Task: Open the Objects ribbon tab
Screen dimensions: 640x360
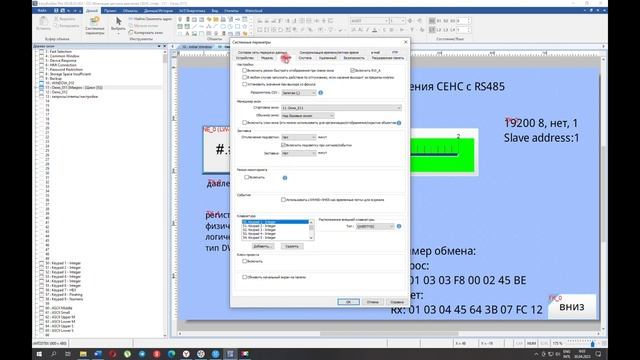Action: pyautogui.click(x=130, y=11)
